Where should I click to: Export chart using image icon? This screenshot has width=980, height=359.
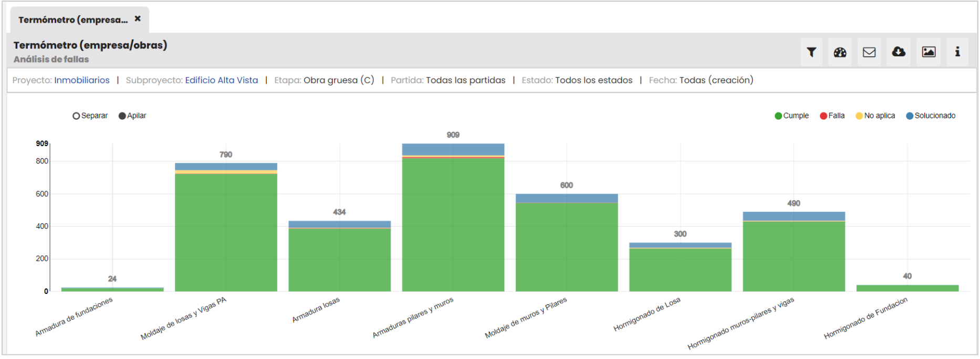click(x=929, y=52)
